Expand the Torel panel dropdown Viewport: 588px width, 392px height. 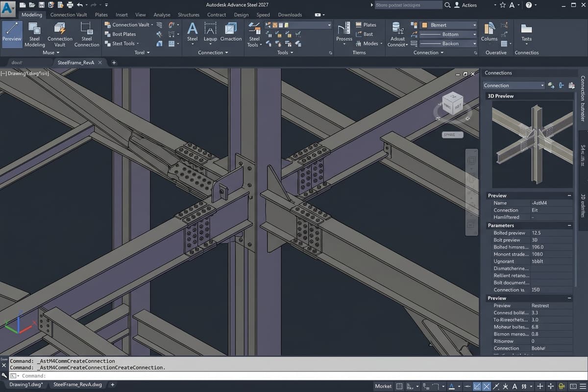point(142,52)
